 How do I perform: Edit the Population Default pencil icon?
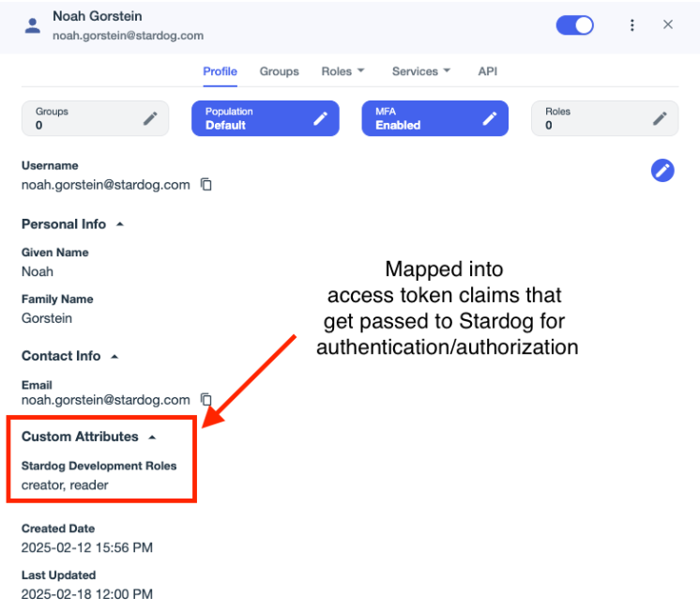320,119
